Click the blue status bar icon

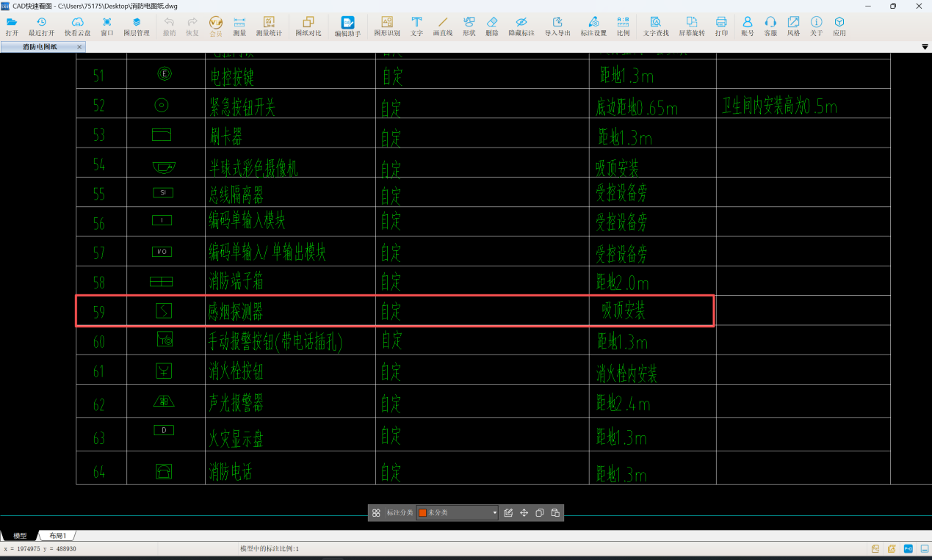(908, 548)
